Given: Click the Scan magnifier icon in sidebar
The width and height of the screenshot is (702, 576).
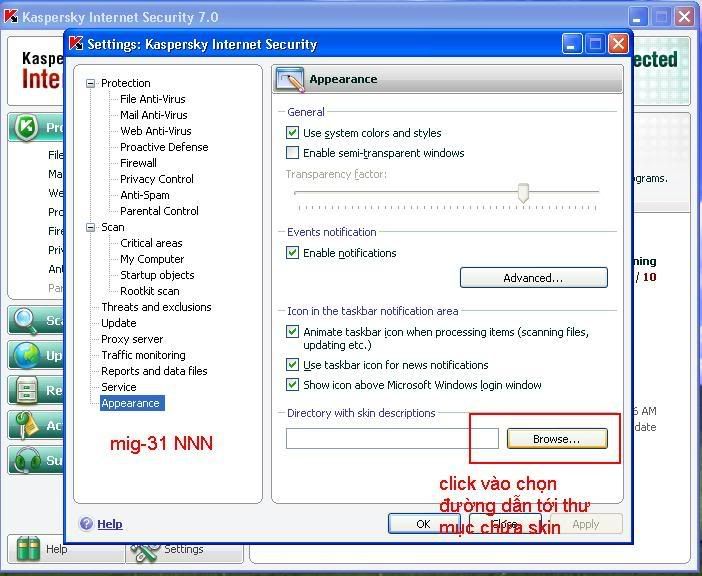Looking at the screenshot, I should click(x=26, y=321).
